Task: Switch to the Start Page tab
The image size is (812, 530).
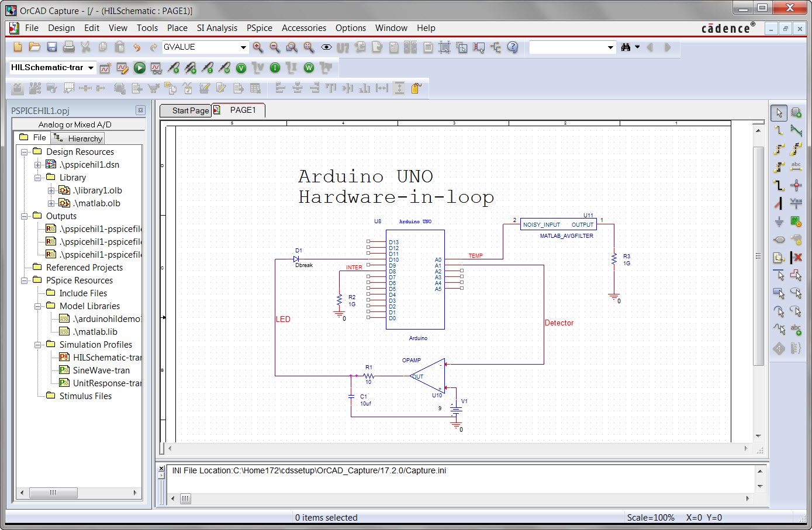Action: click(x=186, y=110)
